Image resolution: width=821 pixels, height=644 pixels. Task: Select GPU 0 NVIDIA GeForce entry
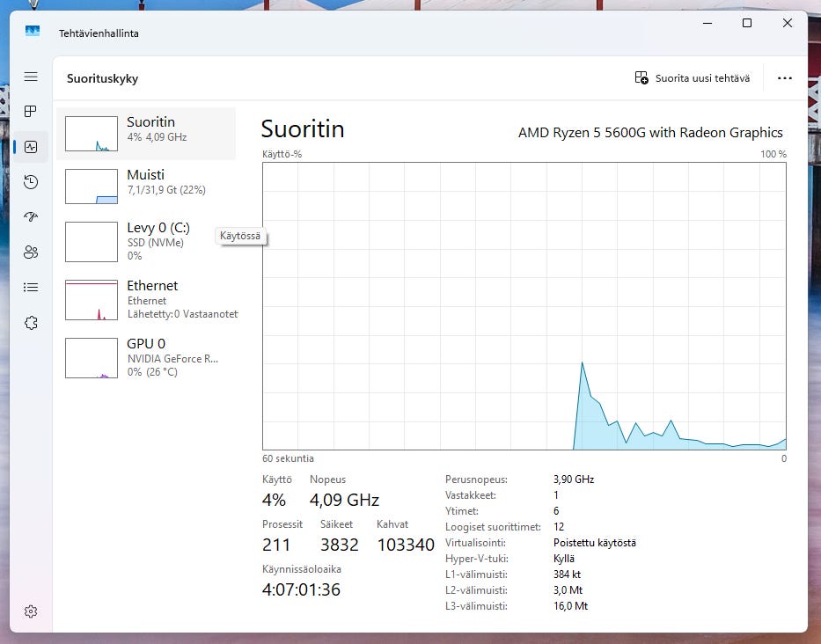click(146, 357)
